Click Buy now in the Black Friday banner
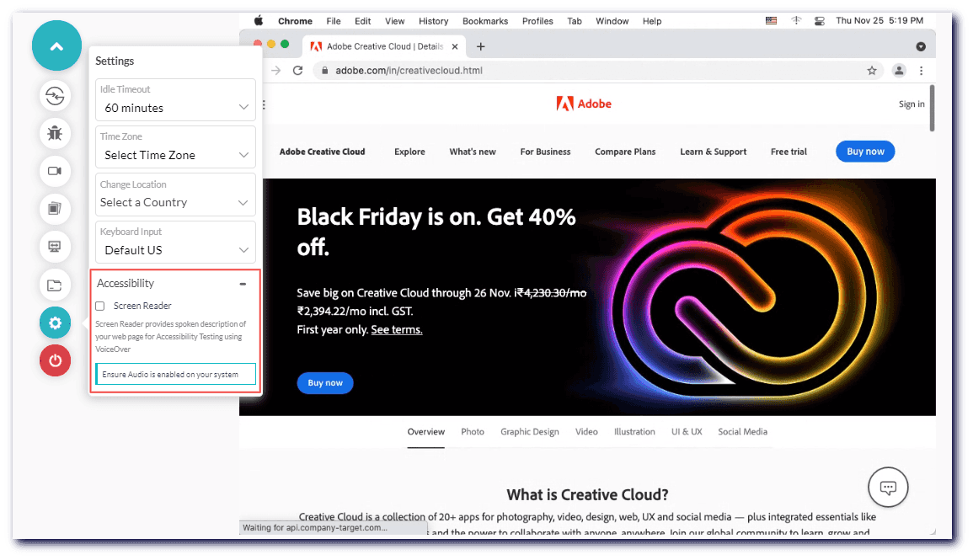This screenshot has width=973, height=560. tap(325, 383)
